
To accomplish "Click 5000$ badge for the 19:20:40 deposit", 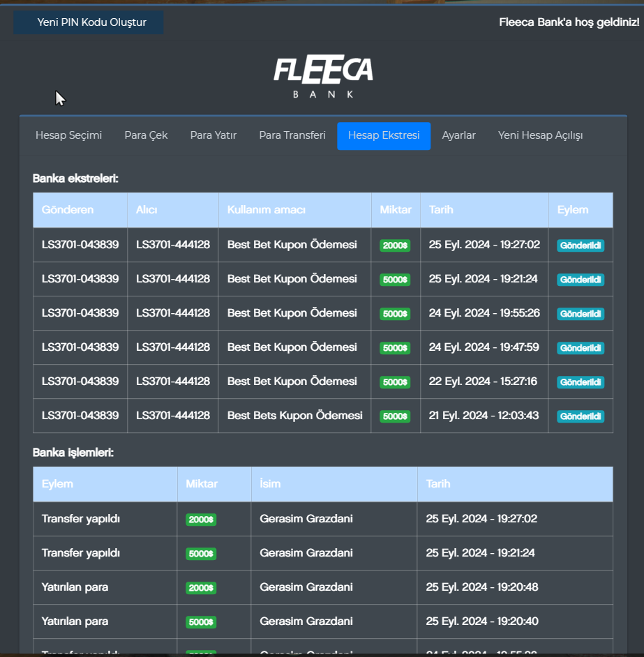I will coord(201,622).
